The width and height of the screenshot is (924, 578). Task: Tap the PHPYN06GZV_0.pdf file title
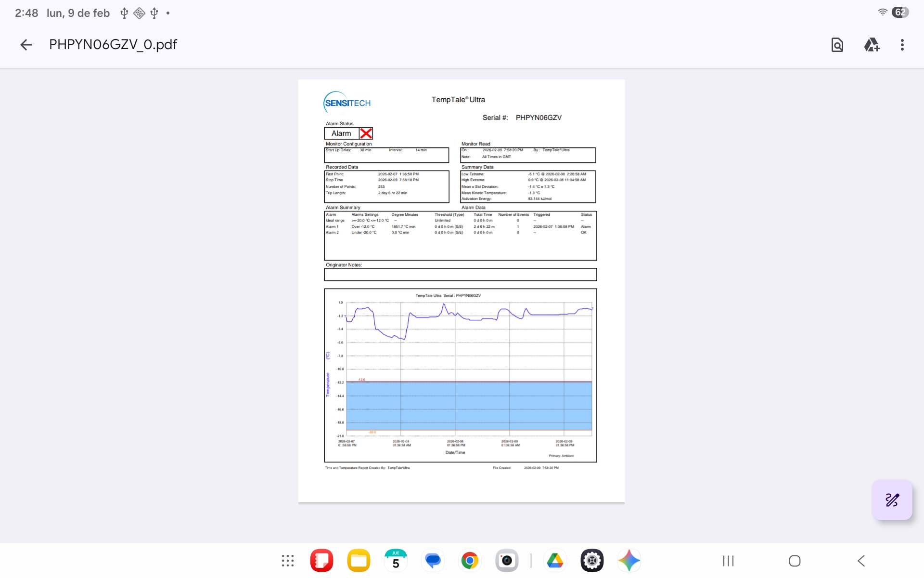point(113,45)
